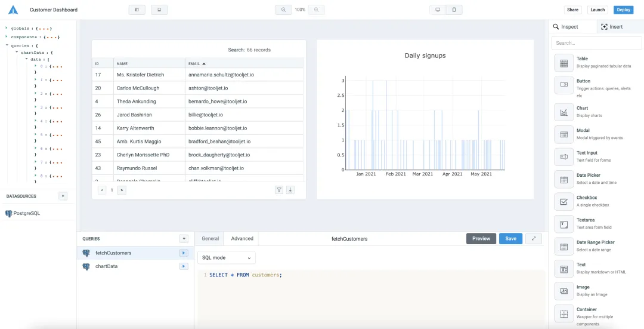Image resolution: width=644 pixels, height=329 pixels.
Task: Collapse the chartData tree node
Action: click(x=17, y=52)
